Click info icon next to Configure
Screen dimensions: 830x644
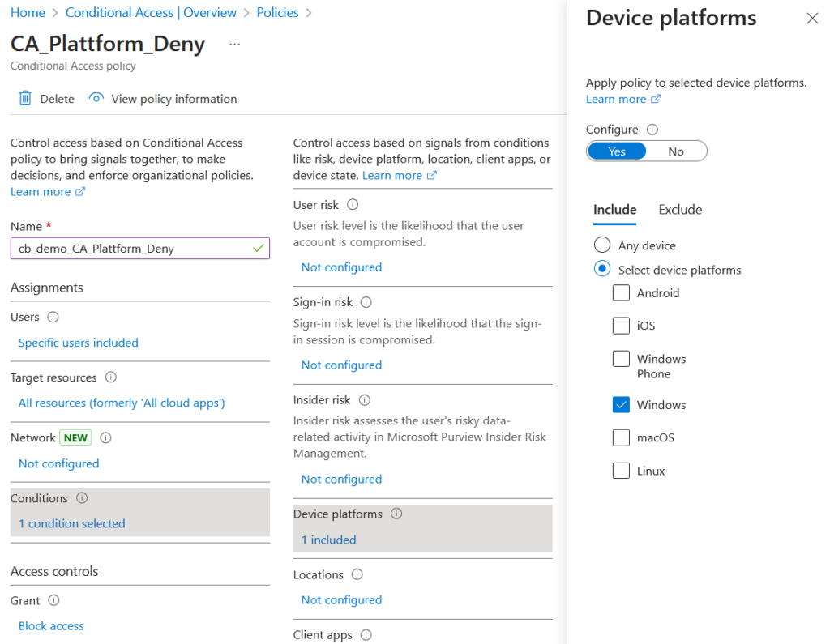652,130
